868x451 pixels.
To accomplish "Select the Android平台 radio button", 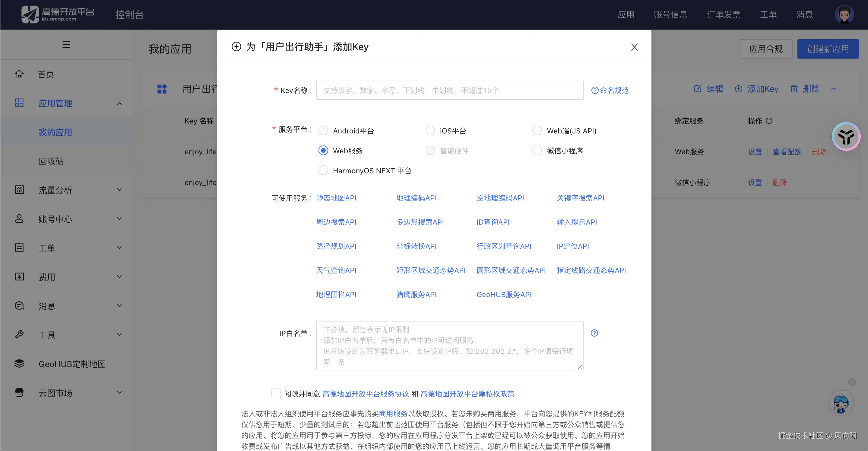I will (323, 130).
